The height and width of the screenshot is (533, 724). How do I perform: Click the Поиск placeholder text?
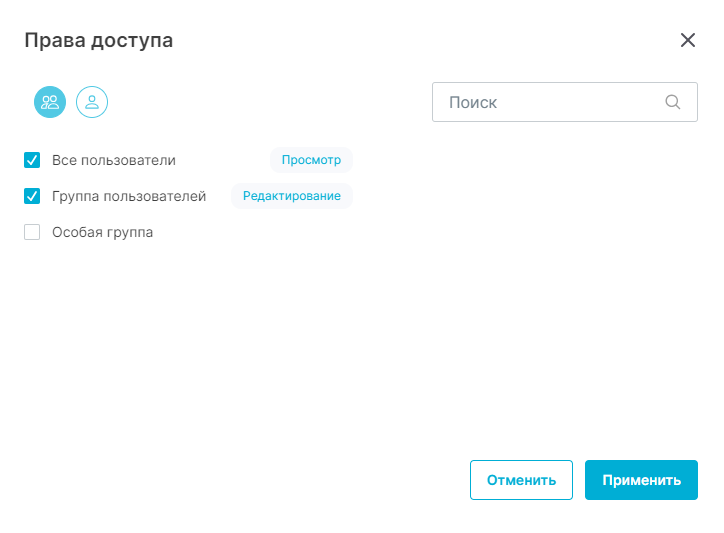pyautogui.click(x=473, y=102)
